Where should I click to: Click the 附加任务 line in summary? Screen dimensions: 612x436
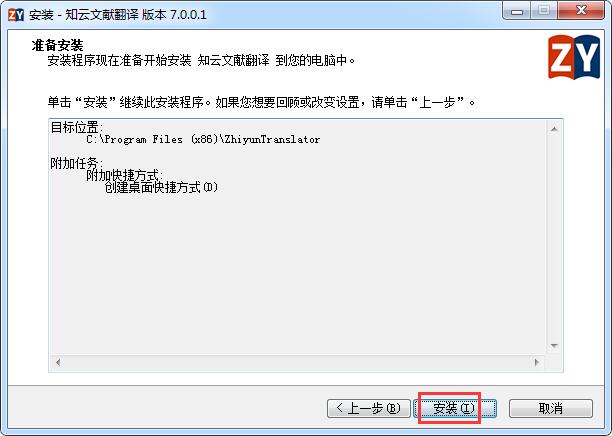coord(77,163)
